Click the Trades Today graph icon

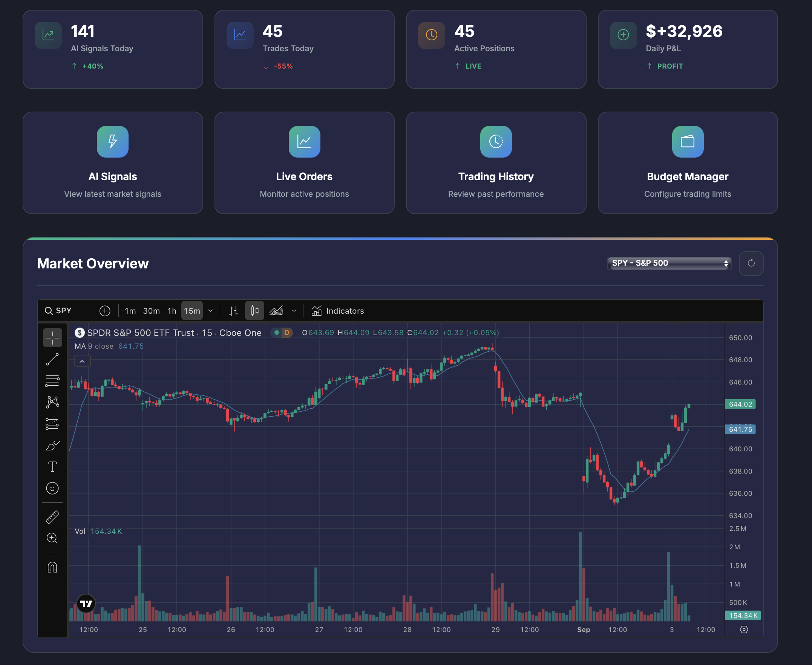[x=240, y=35]
